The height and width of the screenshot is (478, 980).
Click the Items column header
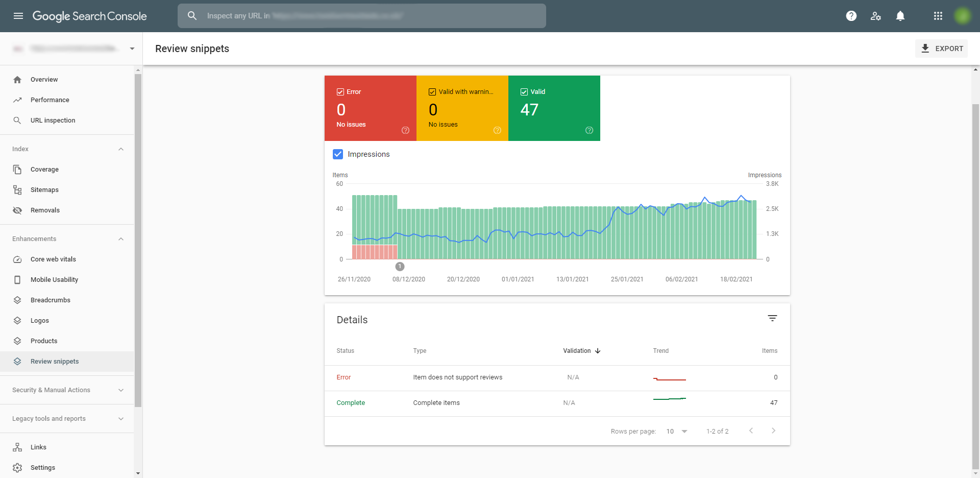click(x=770, y=351)
